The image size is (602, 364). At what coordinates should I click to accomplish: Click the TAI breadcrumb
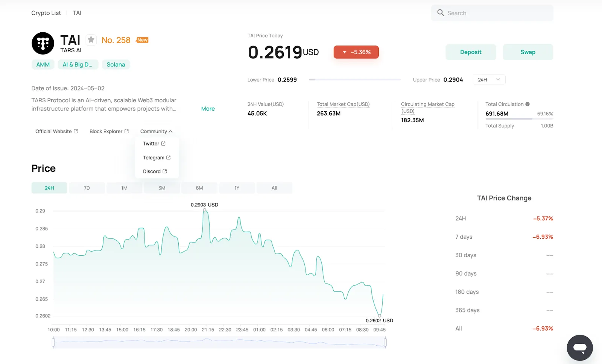click(x=77, y=13)
